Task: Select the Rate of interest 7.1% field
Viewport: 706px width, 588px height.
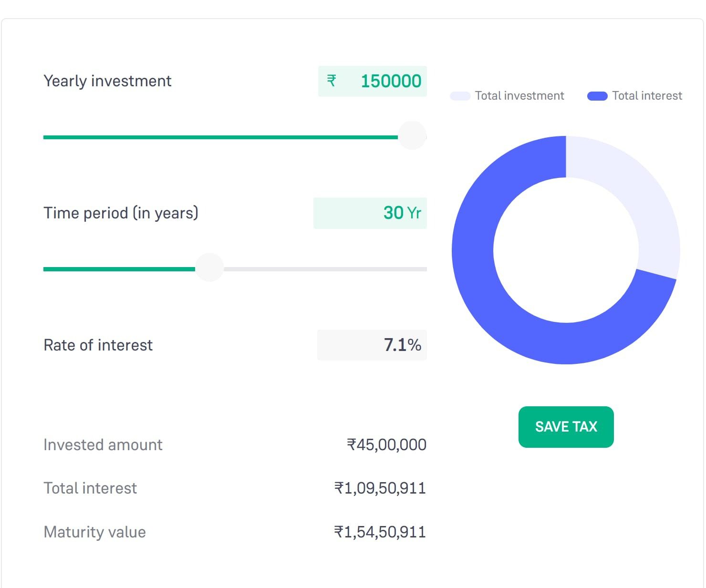Action: [372, 345]
